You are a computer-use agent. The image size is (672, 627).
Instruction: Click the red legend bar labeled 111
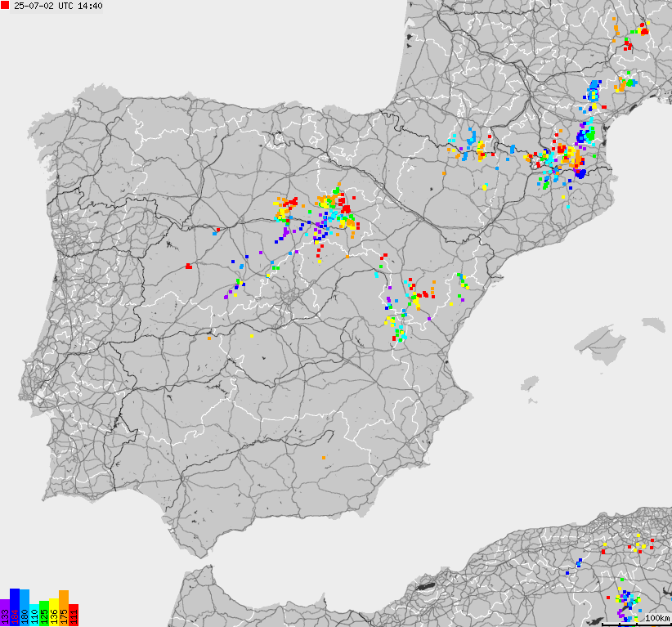tap(74, 615)
